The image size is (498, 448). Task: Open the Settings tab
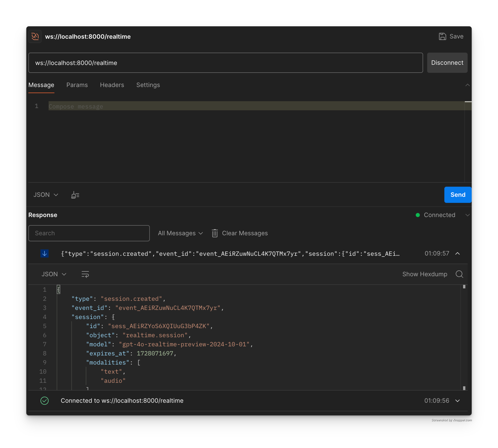click(x=148, y=85)
